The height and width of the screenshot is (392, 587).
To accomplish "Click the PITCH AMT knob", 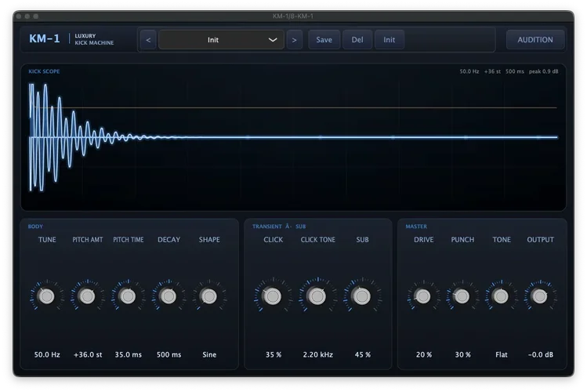I will coord(87,296).
